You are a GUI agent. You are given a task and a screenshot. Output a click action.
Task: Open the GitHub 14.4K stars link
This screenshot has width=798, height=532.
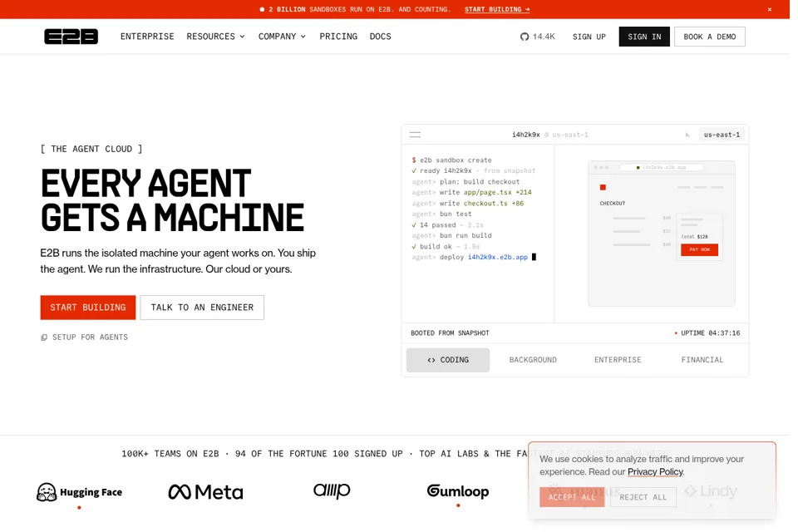(538, 37)
